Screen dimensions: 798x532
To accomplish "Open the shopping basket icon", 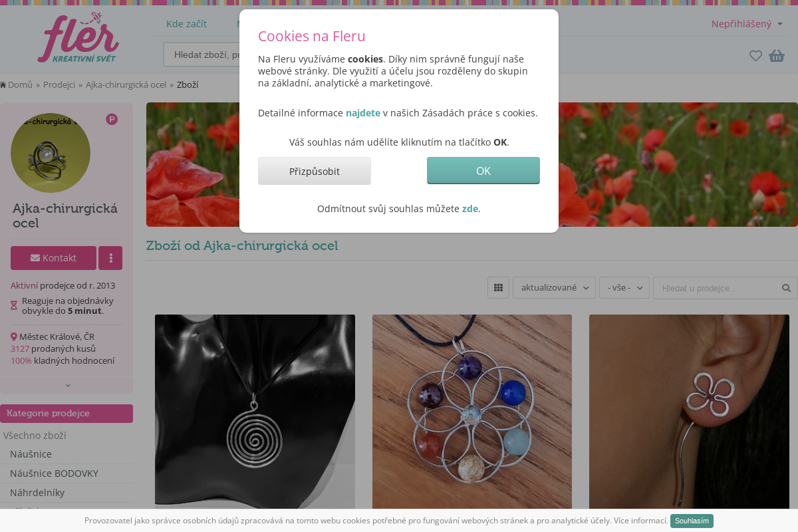I will point(777,56).
